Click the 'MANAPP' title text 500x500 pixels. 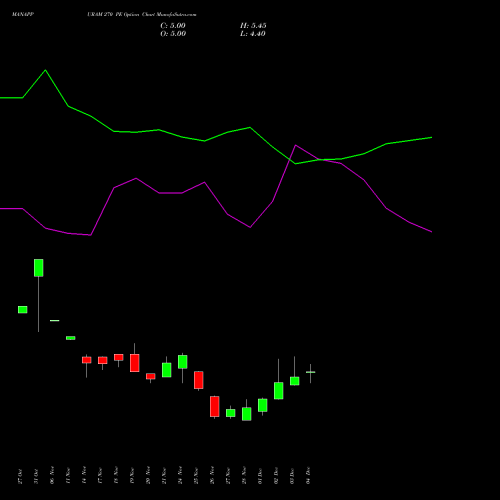tap(23, 15)
